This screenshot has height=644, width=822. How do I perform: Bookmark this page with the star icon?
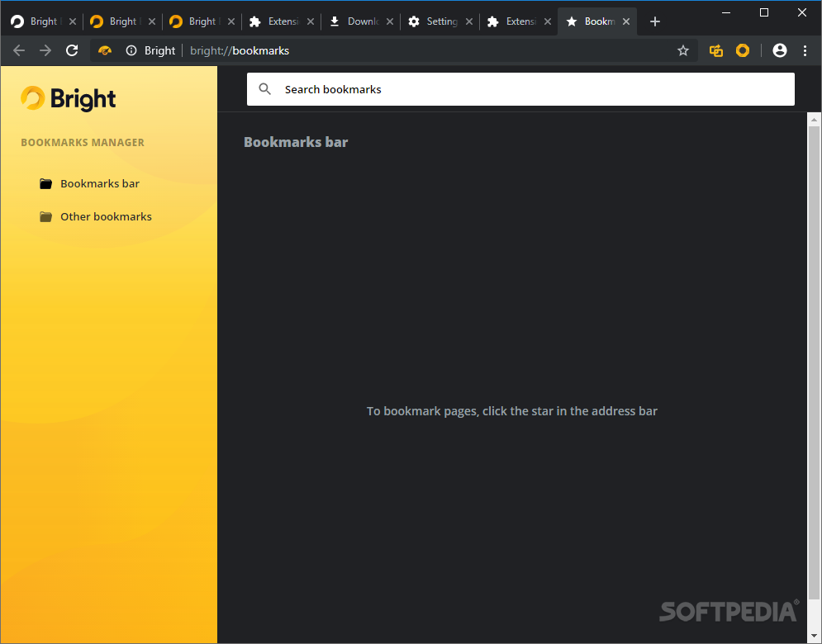point(682,50)
